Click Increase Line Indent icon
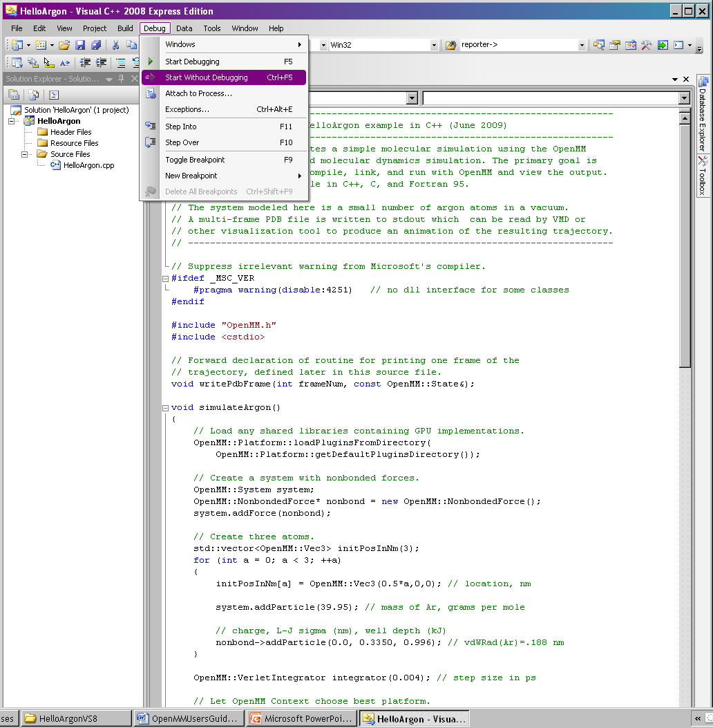 point(101,62)
